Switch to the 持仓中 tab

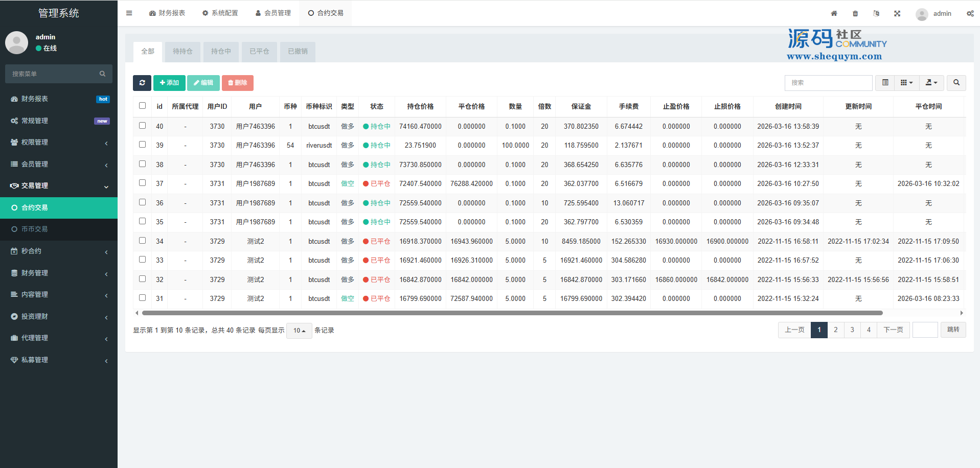tap(221, 52)
